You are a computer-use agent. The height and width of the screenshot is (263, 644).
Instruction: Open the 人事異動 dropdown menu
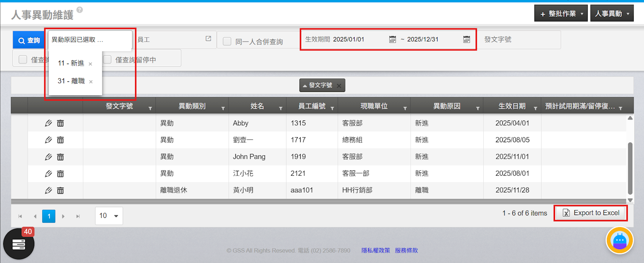click(x=612, y=14)
